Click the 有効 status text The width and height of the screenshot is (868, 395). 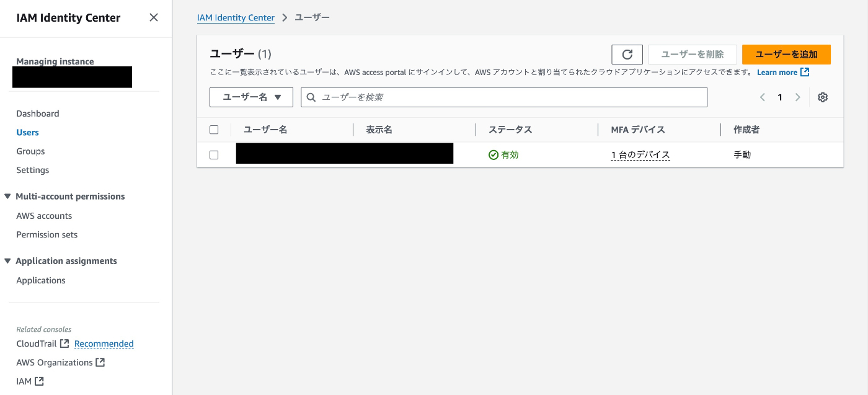(x=510, y=155)
